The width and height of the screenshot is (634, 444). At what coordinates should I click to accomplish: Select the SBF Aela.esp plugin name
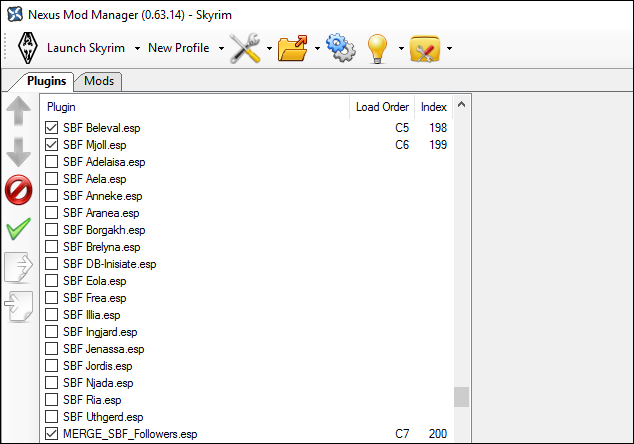pyautogui.click(x=95, y=179)
